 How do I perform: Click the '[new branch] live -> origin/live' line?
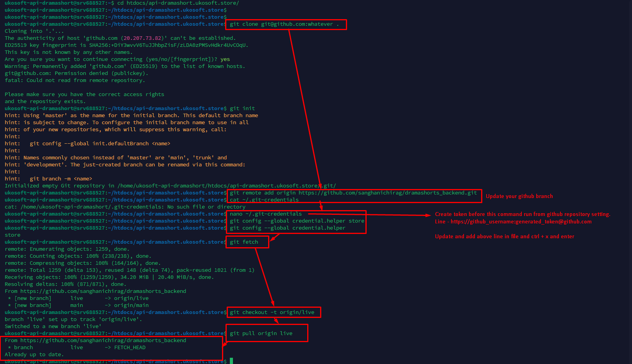(x=78, y=298)
